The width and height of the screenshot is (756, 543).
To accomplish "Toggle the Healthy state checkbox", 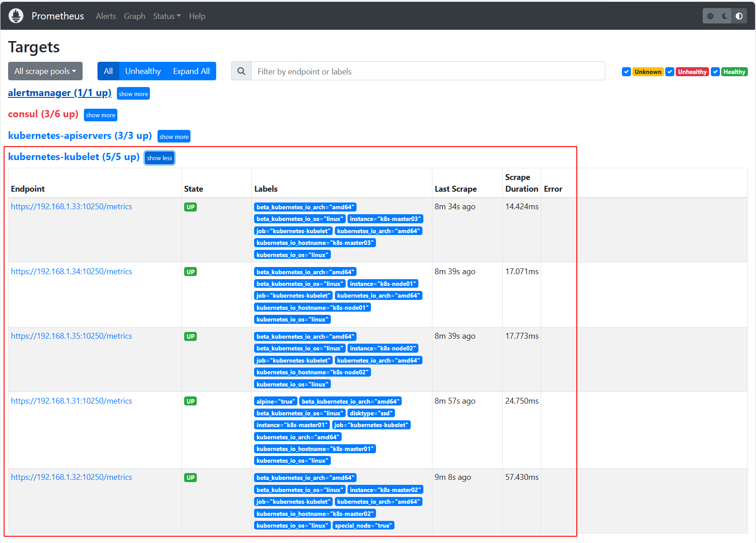I will coord(715,72).
